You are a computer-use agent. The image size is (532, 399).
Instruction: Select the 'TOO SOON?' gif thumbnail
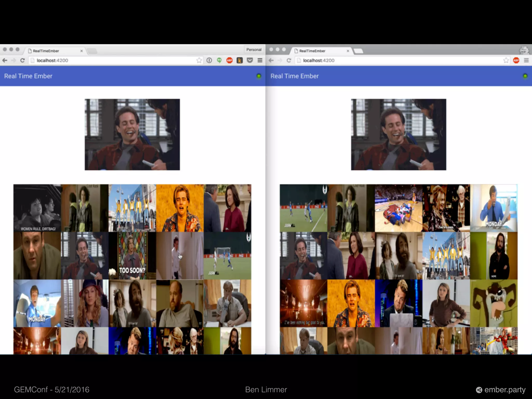tap(132, 256)
